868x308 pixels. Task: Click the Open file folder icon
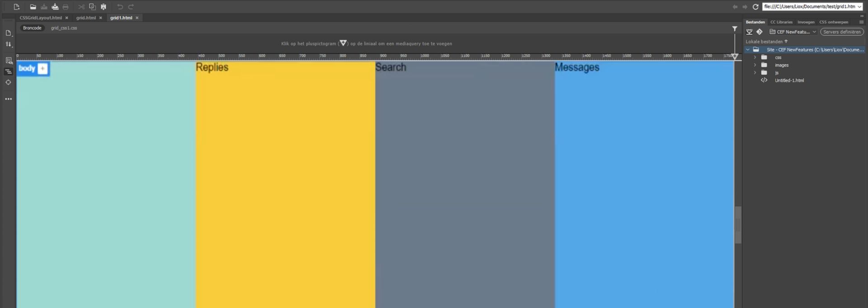pyautogui.click(x=33, y=7)
